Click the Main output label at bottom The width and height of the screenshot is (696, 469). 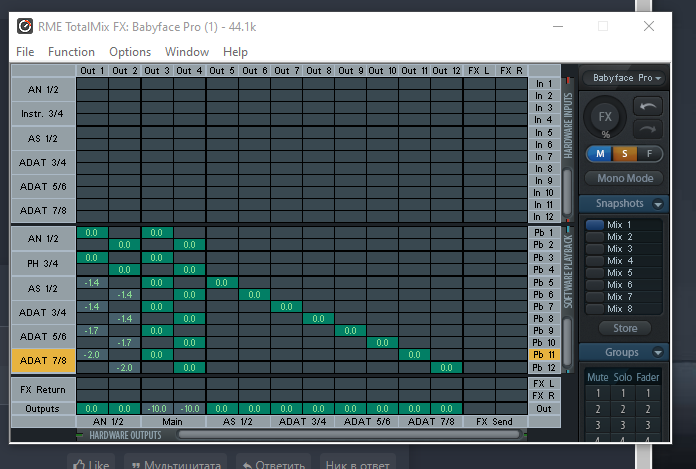click(173, 422)
